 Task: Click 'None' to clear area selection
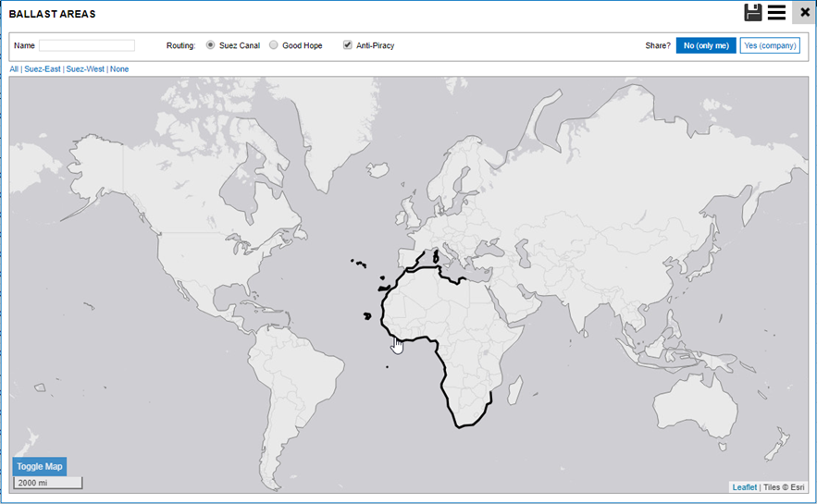pyautogui.click(x=119, y=69)
